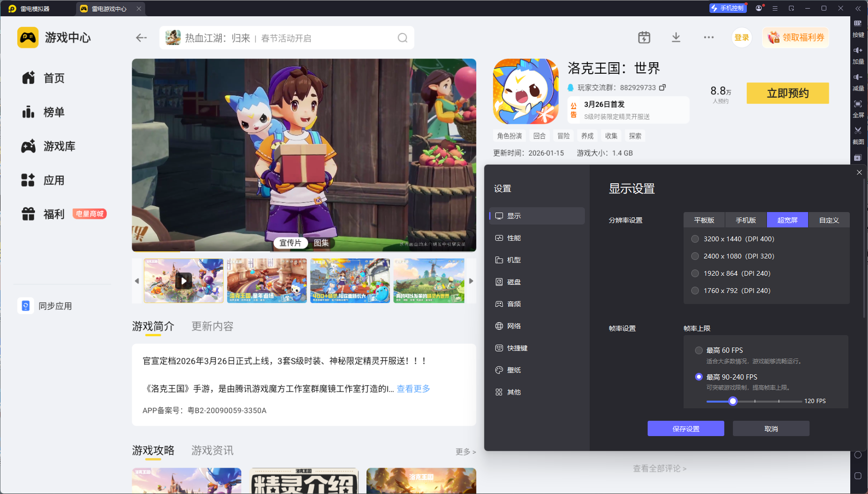Open 首页 home in the sidebar
Image resolution: width=868 pixels, height=494 pixels.
point(43,78)
